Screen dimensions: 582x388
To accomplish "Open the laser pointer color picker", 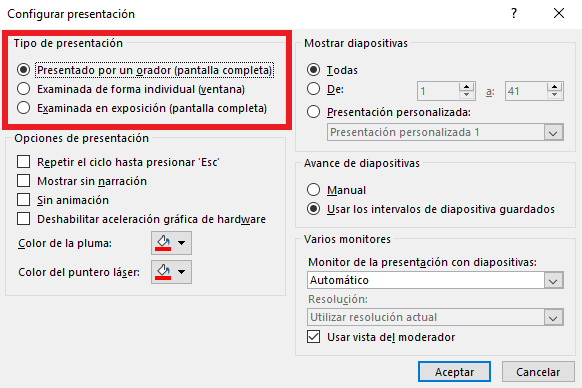I will (x=171, y=272).
